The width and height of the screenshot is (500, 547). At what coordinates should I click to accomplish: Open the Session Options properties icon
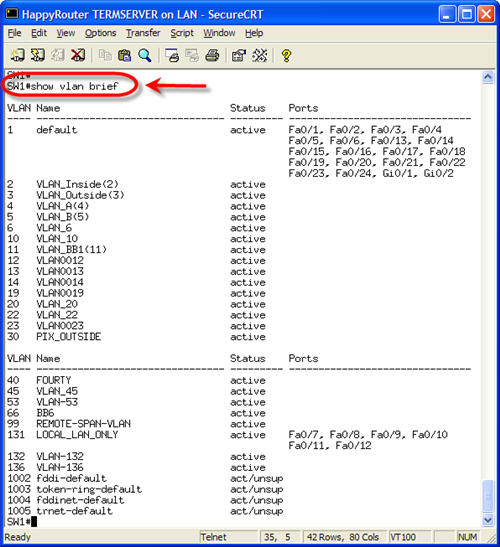click(239, 55)
